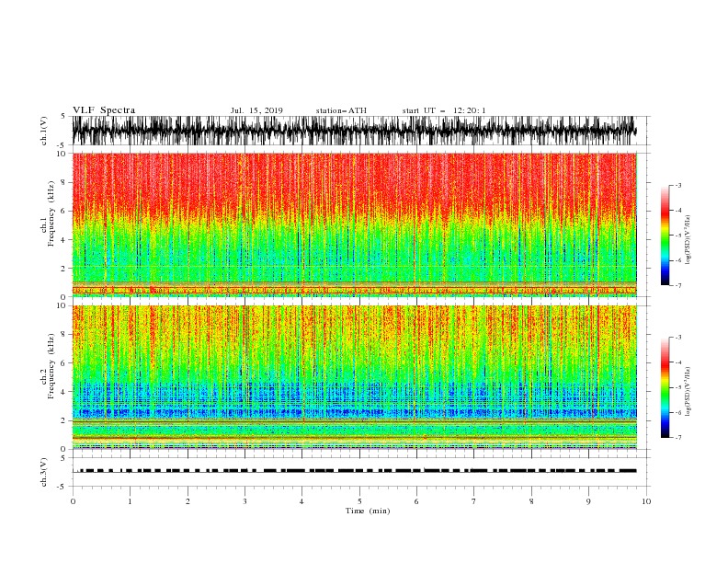Click time axis tick label "5"
The height and width of the screenshot is (563, 728).
point(359,501)
